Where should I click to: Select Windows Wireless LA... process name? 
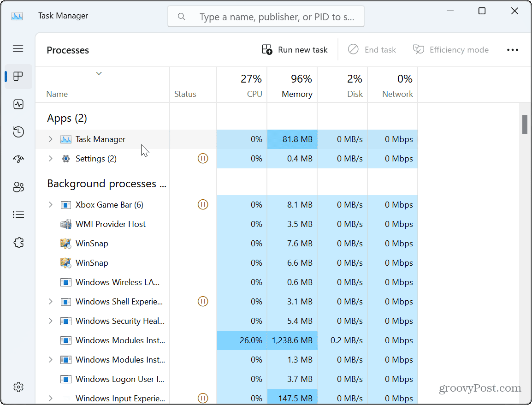118,282
